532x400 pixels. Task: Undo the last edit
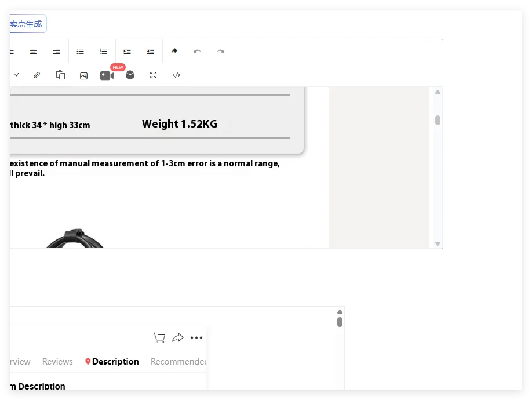pyautogui.click(x=197, y=52)
